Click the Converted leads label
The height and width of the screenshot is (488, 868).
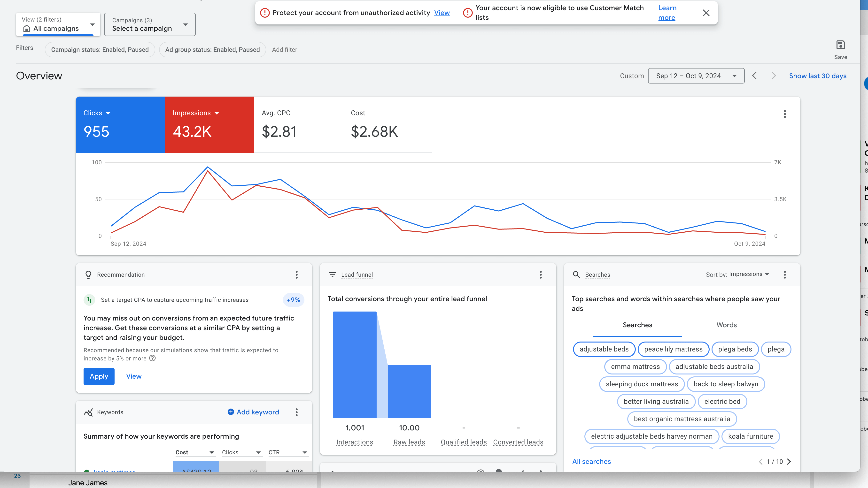pos(518,442)
